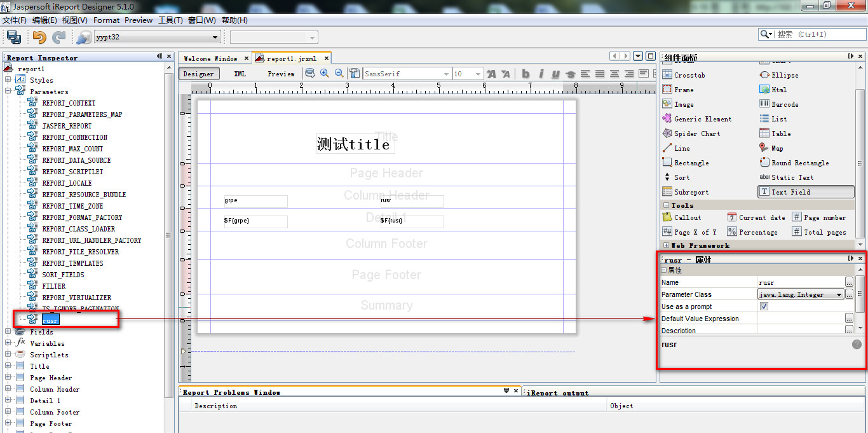Select the Spider Chart palette element
The image size is (868, 433).
[691, 134]
